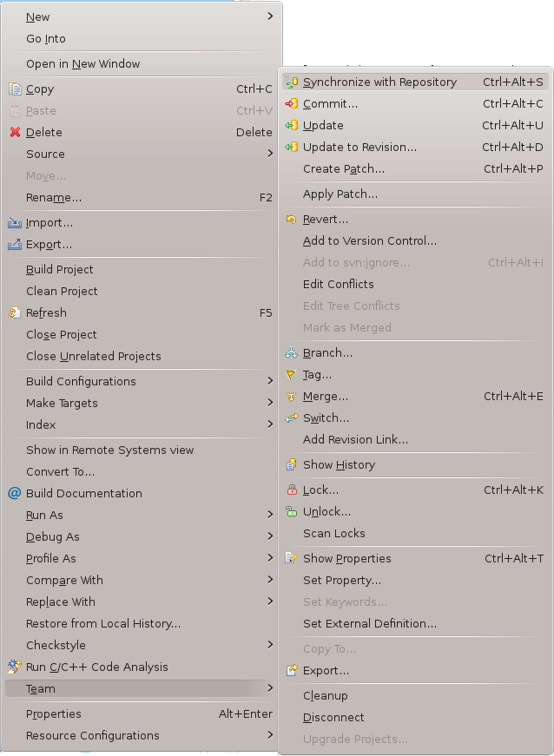Expand the Build Configurations submenu arrow
554x756 pixels.
(270, 381)
